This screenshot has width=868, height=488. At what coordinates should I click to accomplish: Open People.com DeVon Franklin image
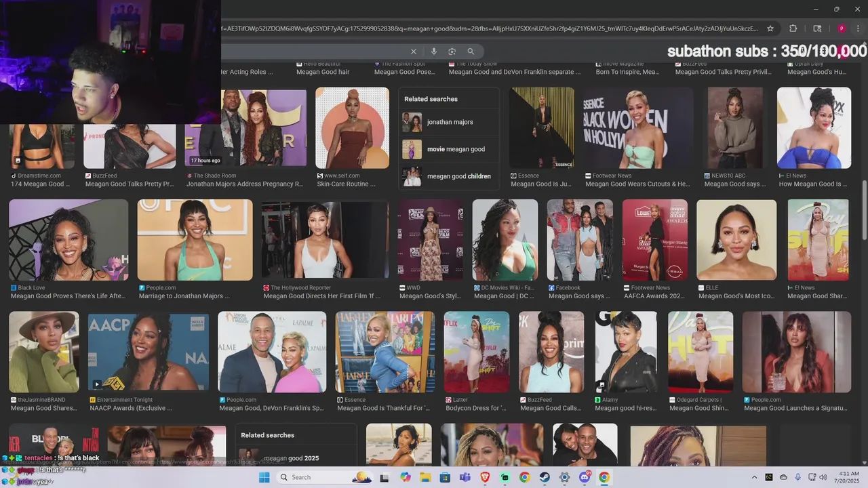272,352
